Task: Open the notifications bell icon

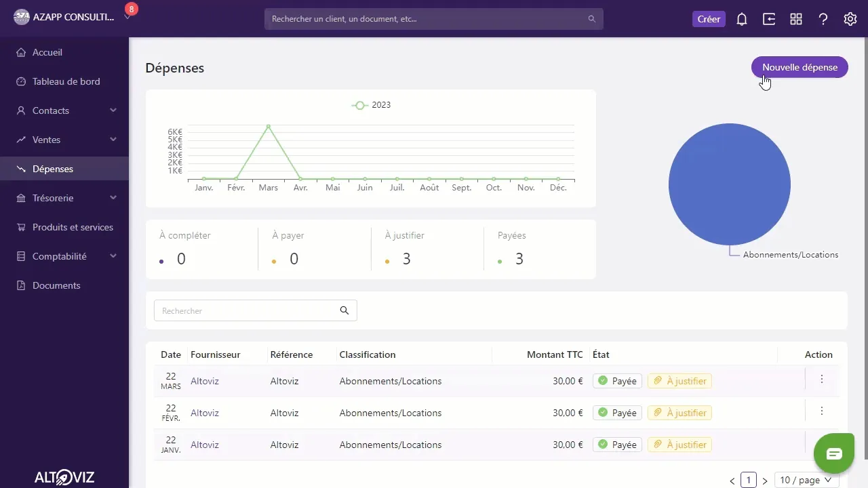Action: (742, 19)
